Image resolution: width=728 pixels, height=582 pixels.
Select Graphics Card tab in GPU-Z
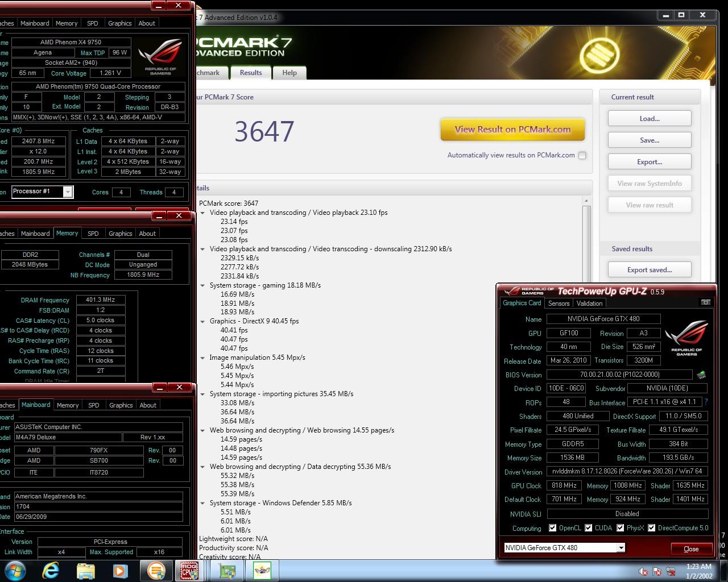pos(522,303)
